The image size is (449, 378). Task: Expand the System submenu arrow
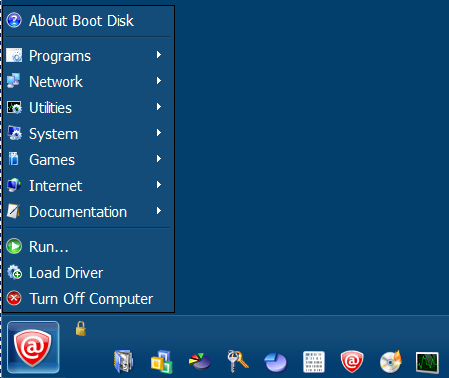click(159, 133)
